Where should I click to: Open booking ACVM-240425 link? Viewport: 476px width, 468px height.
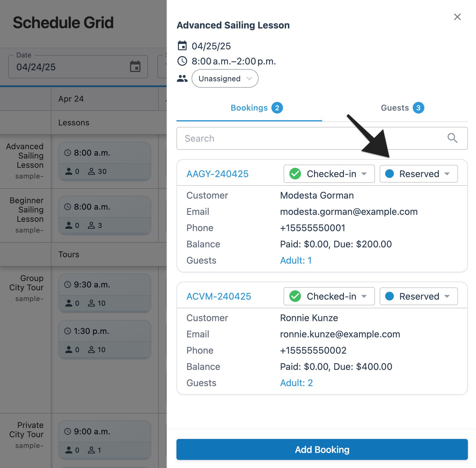click(x=219, y=296)
